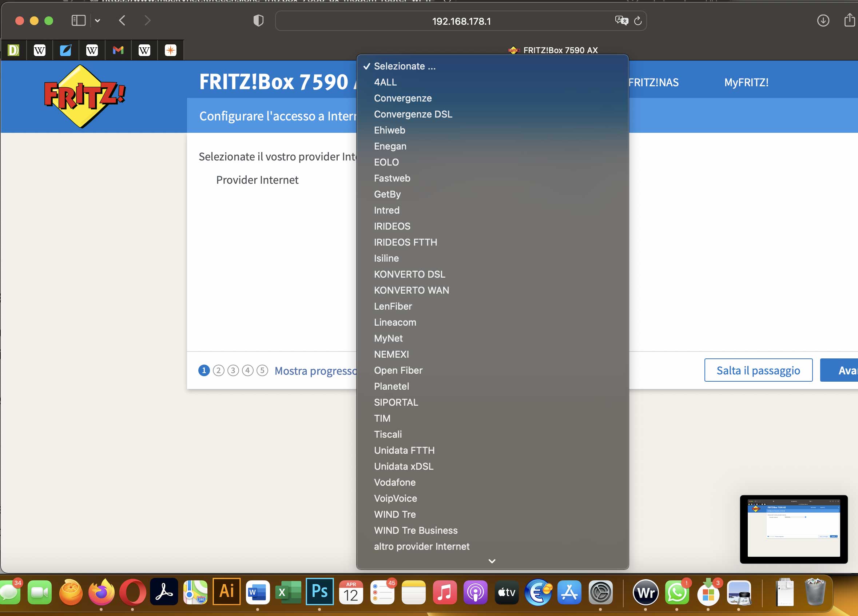The image size is (858, 616).
Task: Open the Gmail pinned tab
Action: point(118,50)
